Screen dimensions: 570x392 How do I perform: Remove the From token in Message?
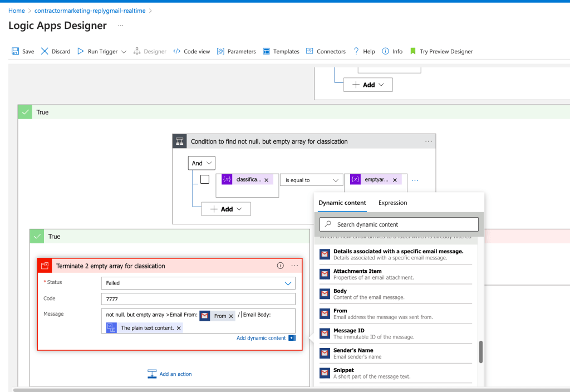pos(231,316)
